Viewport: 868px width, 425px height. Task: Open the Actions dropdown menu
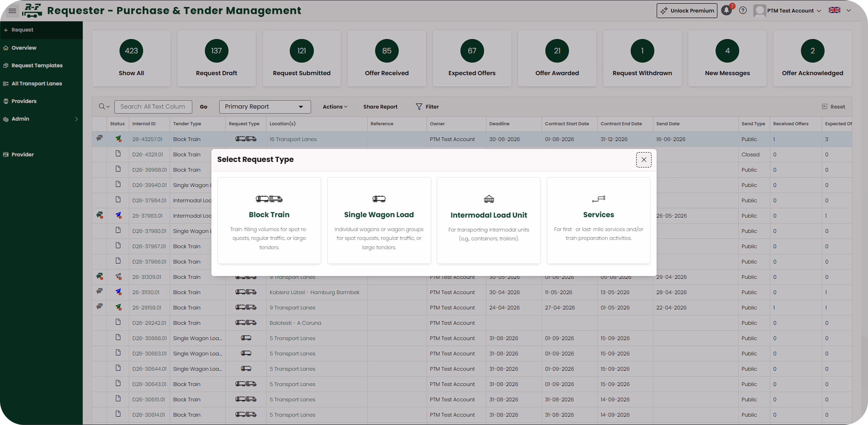335,107
